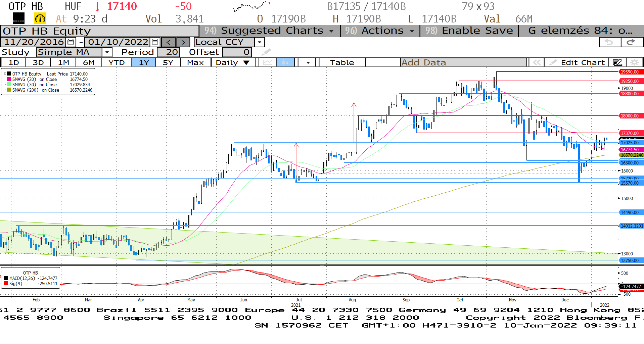Click the pencil icon beside Offset
Screen dimensions: 644x344
point(266,52)
